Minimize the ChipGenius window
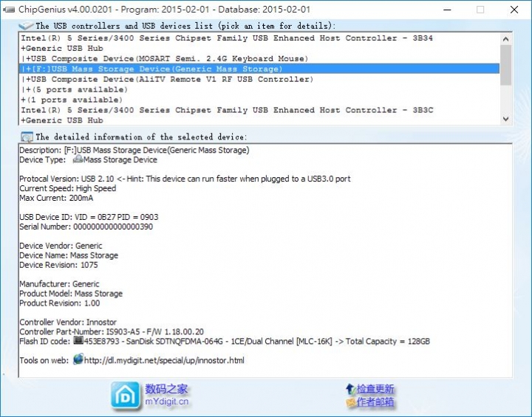This screenshot has height=417, width=532. click(447, 10)
